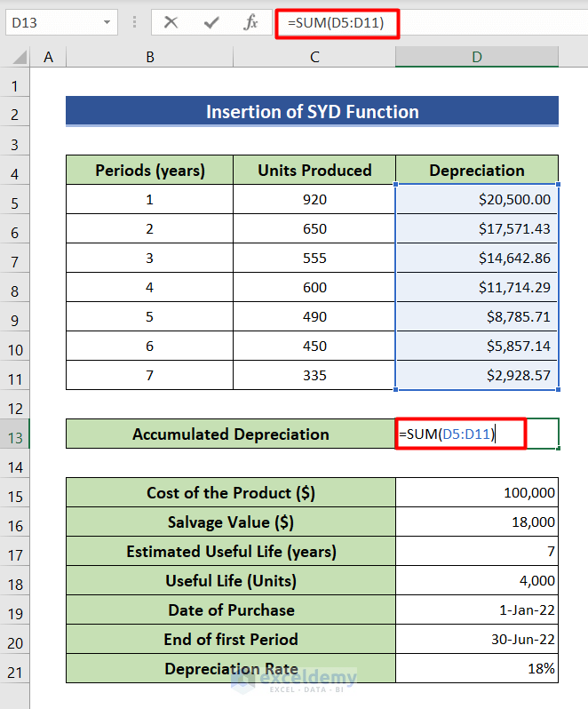Click the Select All corner triangle

pyautogui.click(x=18, y=58)
